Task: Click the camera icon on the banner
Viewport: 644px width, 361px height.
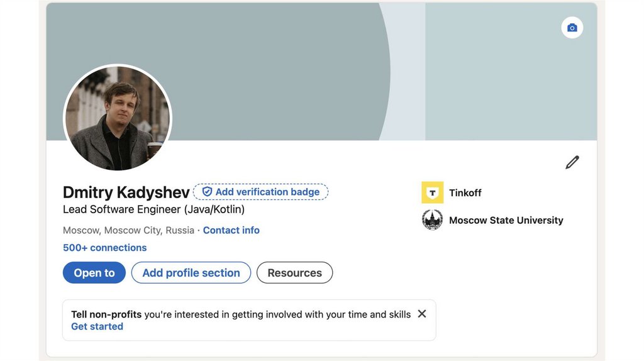Action: click(572, 28)
